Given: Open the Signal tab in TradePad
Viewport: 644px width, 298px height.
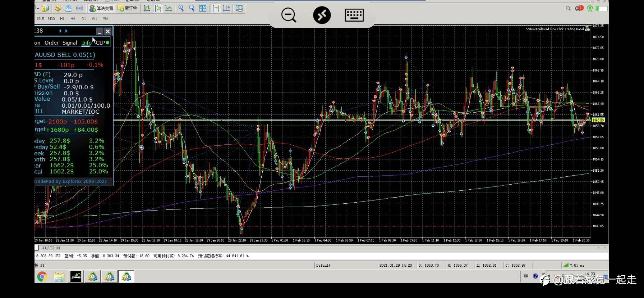Looking at the screenshot, I should pyautogui.click(x=70, y=43).
